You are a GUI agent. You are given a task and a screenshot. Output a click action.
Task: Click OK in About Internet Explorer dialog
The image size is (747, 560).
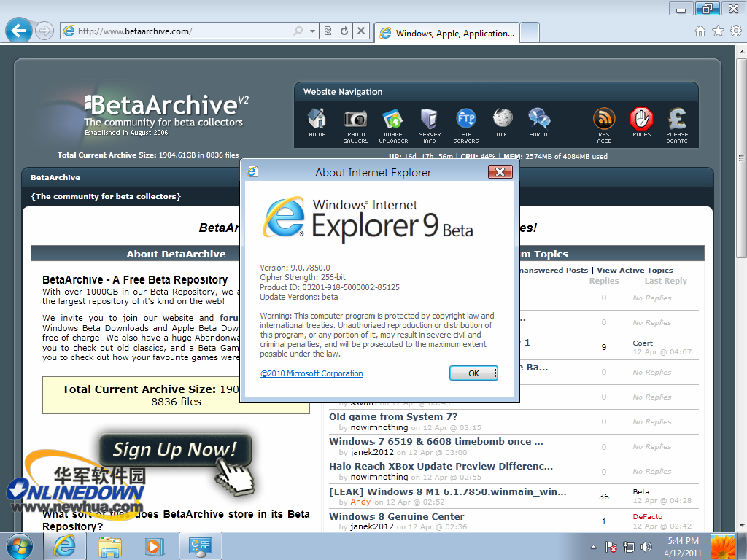473,373
